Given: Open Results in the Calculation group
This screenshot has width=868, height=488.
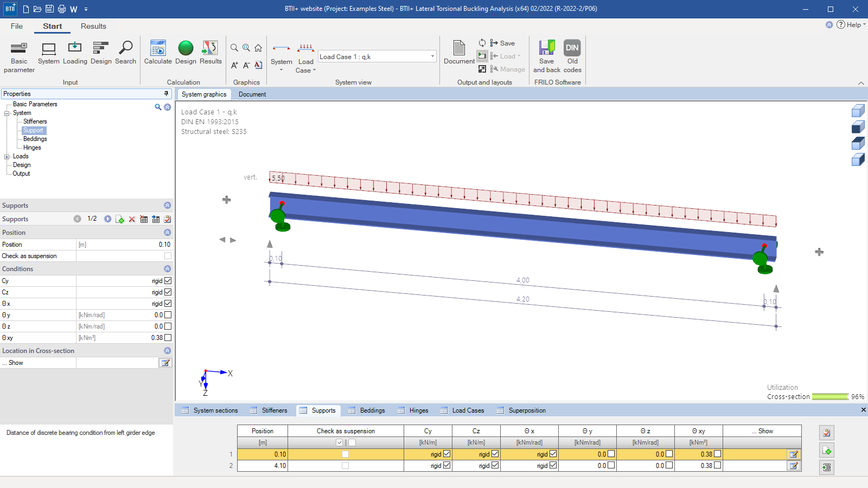Looking at the screenshot, I should [x=210, y=53].
